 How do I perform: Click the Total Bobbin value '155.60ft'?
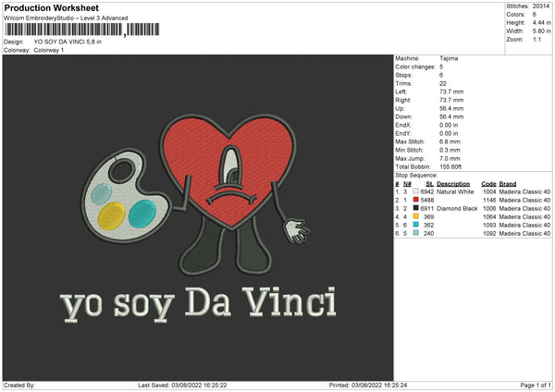tap(450, 166)
